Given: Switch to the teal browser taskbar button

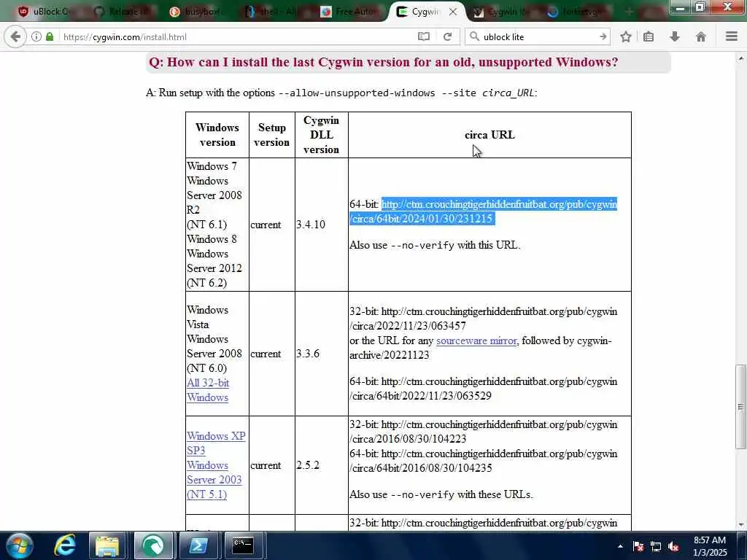Looking at the screenshot, I should pyautogui.click(x=153, y=545).
